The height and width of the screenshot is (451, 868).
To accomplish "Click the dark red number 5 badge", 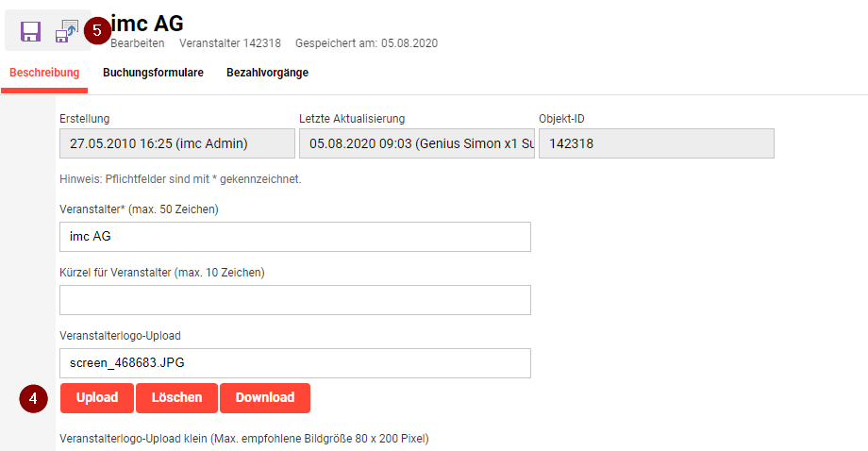I will (97, 30).
